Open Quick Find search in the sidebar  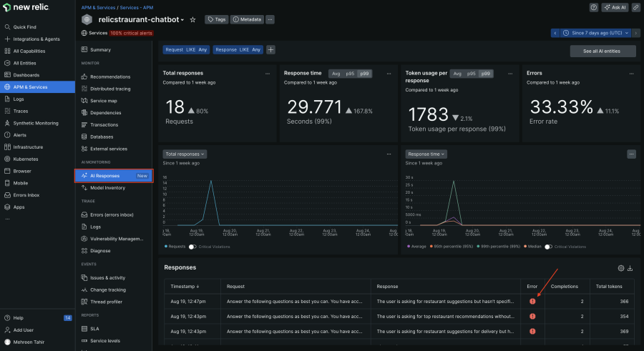(25, 26)
